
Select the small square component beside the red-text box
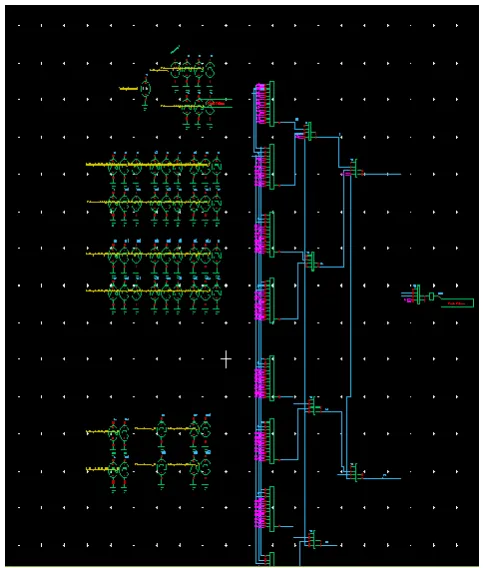pos(431,296)
